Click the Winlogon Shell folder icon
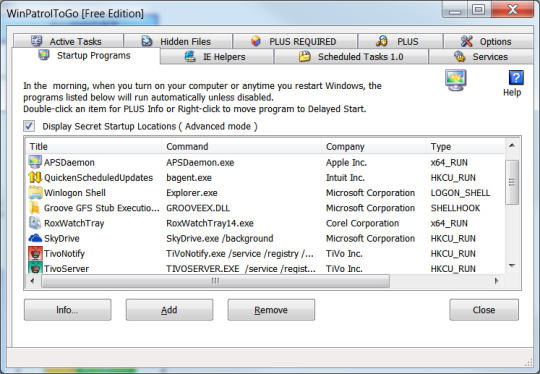This screenshot has height=374, width=540. (35, 193)
